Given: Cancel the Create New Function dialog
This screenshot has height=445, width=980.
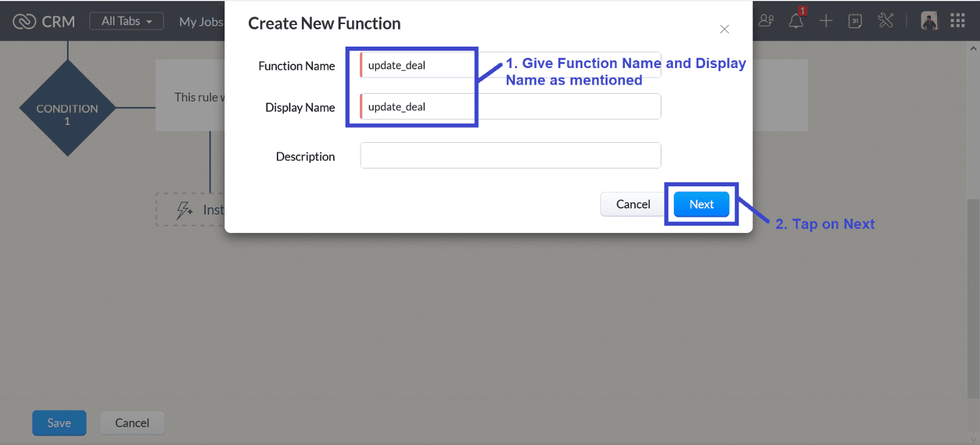Looking at the screenshot, I should point(633,204).
